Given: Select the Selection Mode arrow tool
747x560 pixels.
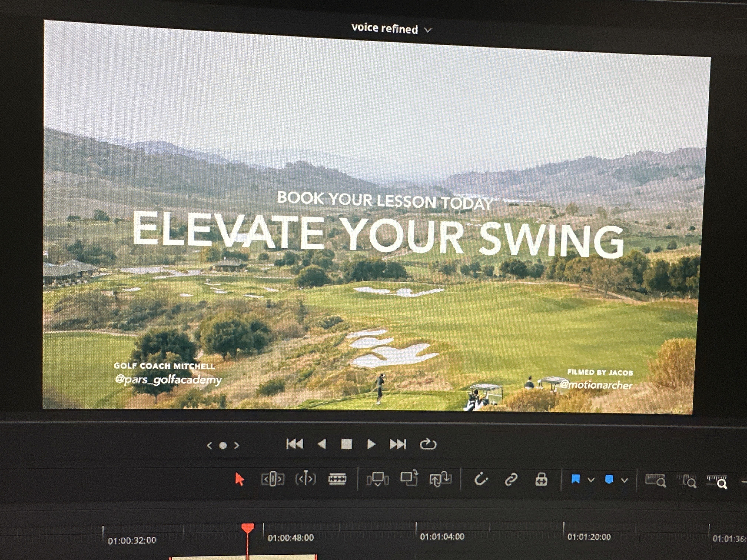Looking at the screenshot, I should click(239, 479).
